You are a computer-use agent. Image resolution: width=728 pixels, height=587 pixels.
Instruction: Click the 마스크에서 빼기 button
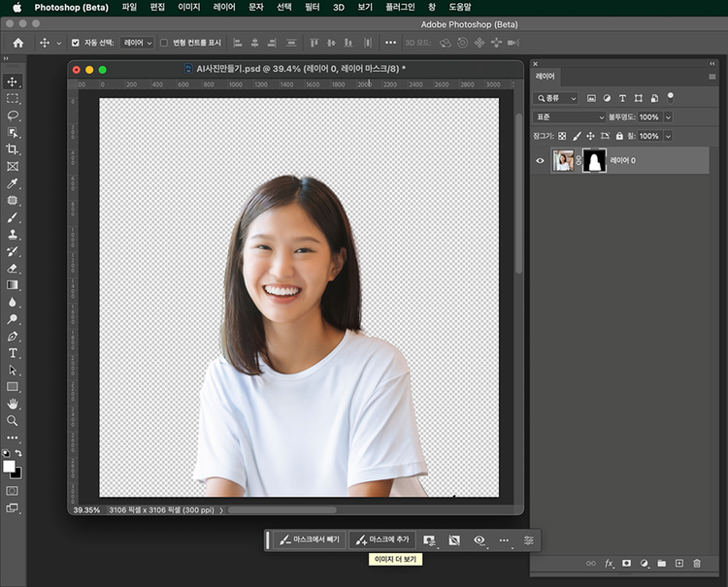(x=309, y=539)
